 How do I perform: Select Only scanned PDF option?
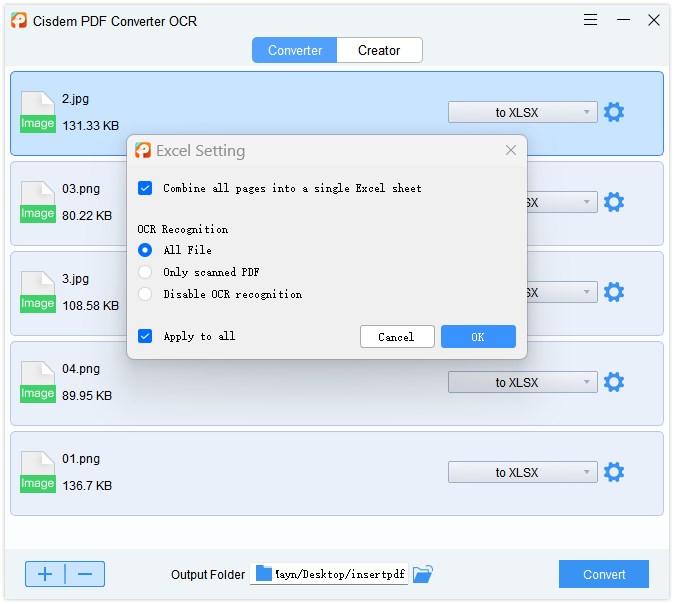coord(145,272)
